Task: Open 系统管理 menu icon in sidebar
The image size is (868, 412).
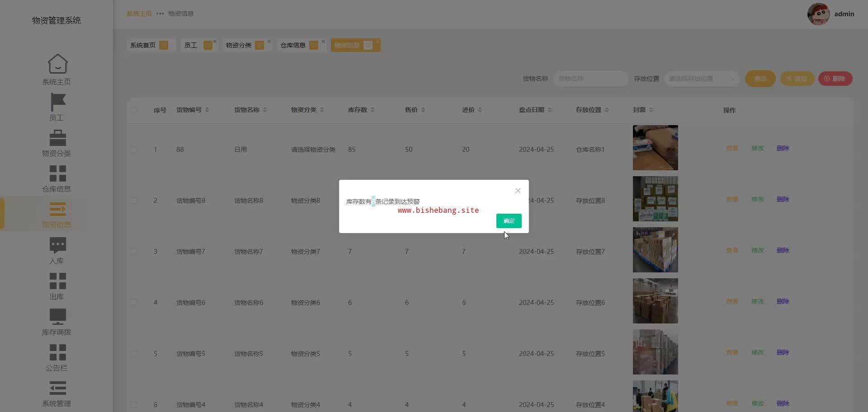Action: coord(57,388)
